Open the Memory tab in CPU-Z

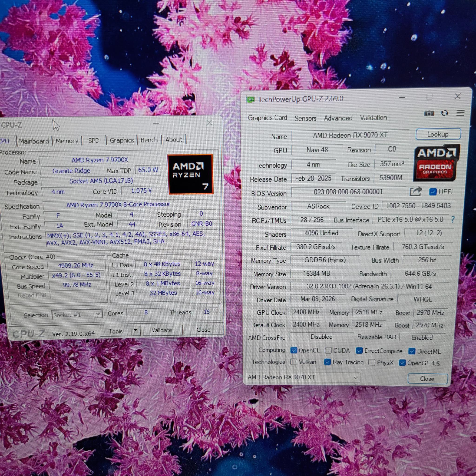tap(67, 141)
